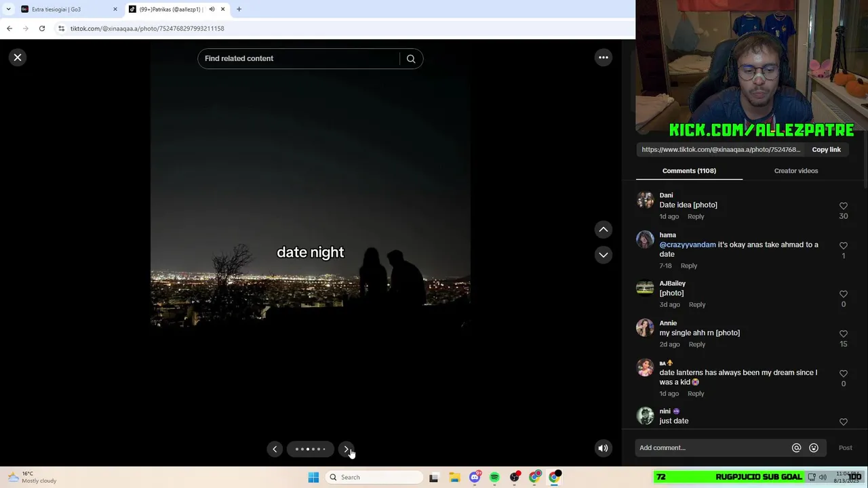The height and width of the screenshot is (488, 868).
Task: Open File Explorer from taskbar
Action: pyautogui.click(x=454, y=477)
